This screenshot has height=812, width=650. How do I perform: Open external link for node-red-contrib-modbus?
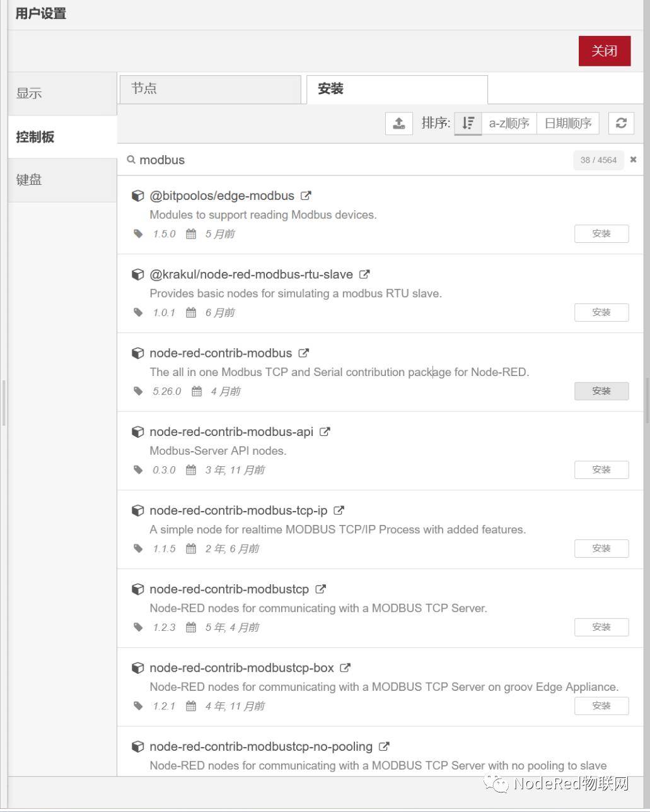coord(304,353)
